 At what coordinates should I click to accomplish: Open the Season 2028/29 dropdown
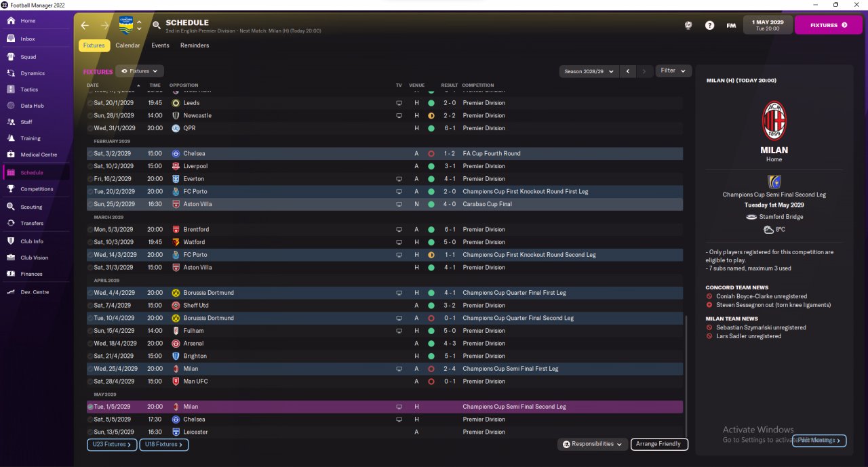pos(589,71)
